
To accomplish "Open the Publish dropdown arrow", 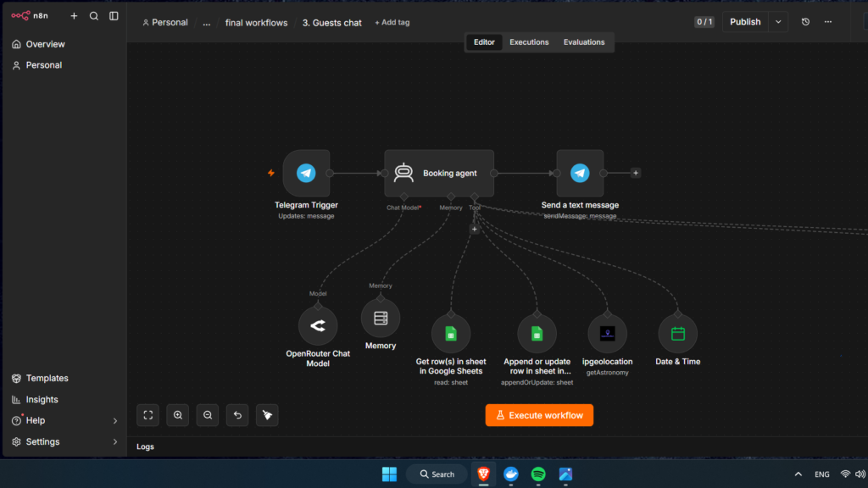I will (x=778, y=22).
